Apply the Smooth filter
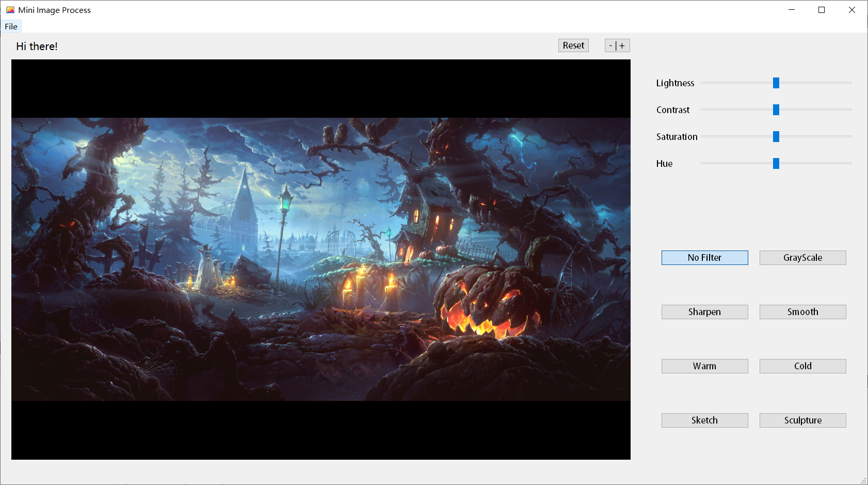Viewport: 868px width, 485px height. (x=802, y=312)
